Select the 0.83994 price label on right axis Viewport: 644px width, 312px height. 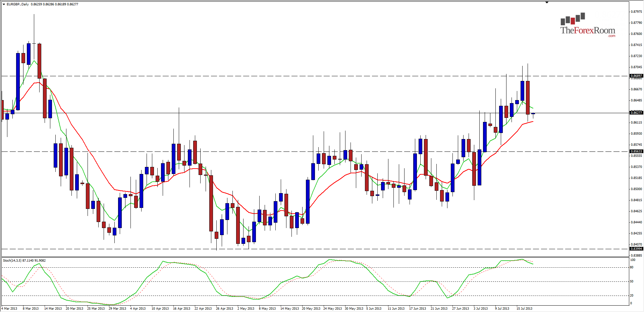(637, 248)
